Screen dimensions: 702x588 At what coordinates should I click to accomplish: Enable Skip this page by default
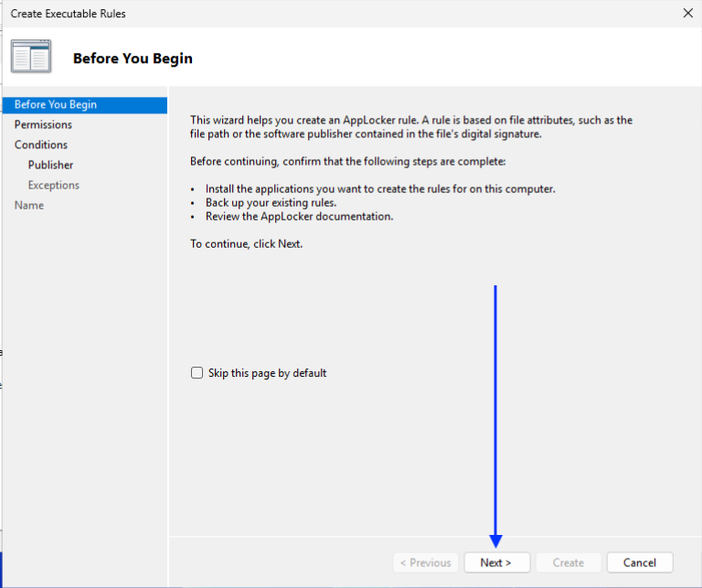pos(197,373)
